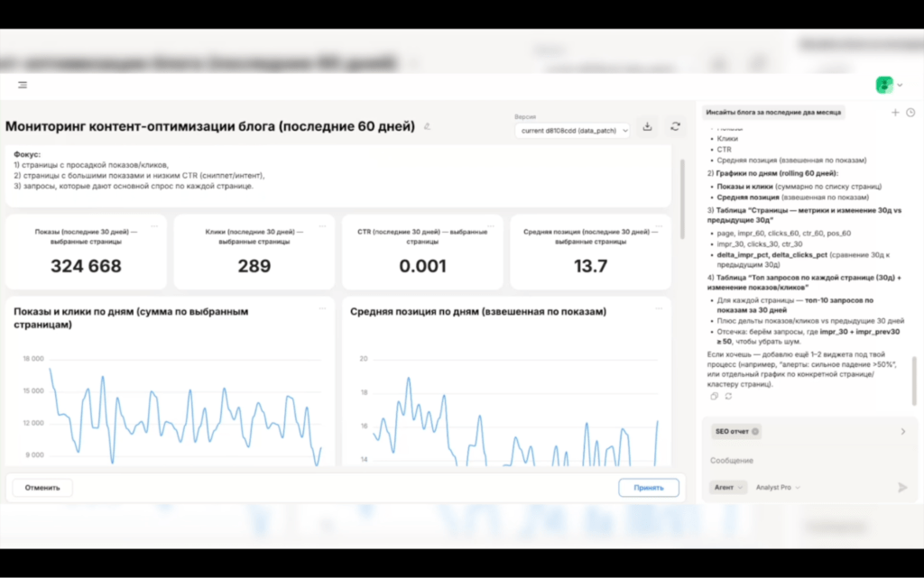
Task: Regenerate the assistant response below the message
Action: click(727, 396)
